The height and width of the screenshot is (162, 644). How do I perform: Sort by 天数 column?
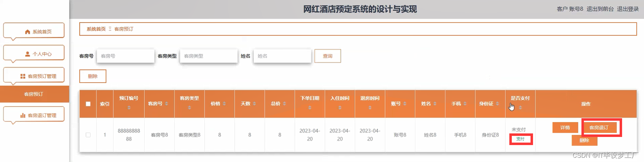coord(254,104)
